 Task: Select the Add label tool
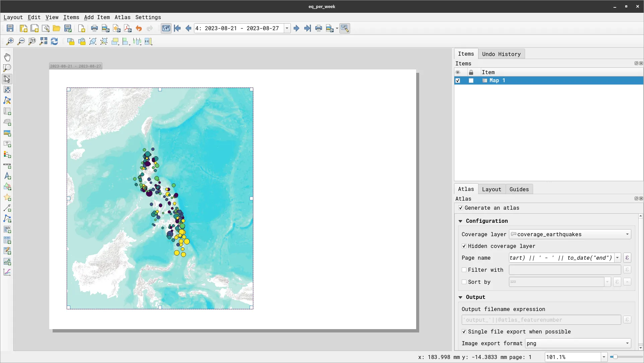[7, 144]
